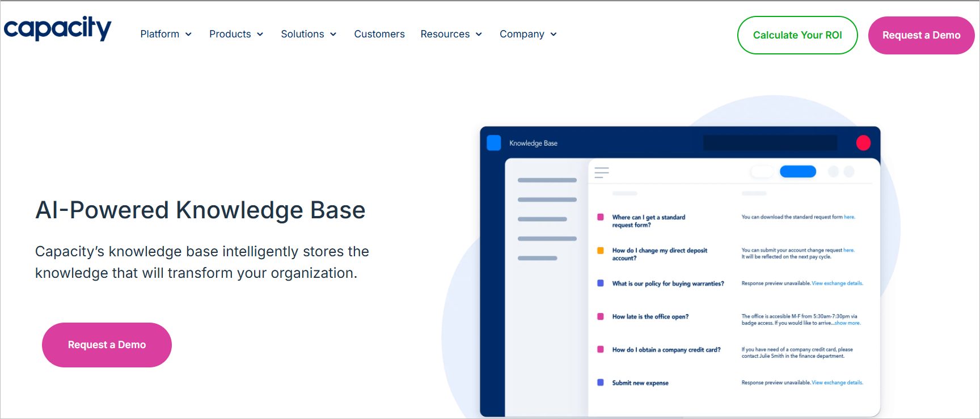
Task: Click the blue square Knowledge Base app icon
Action: click(494, 143)
